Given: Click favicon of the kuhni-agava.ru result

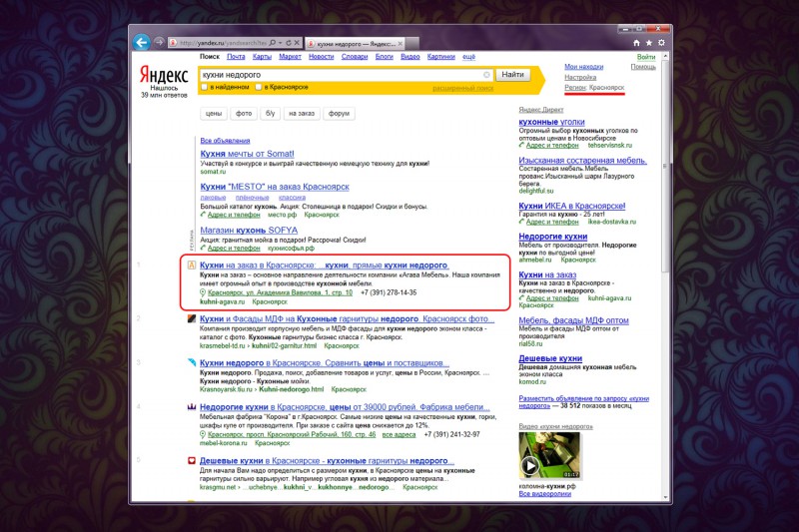Looking at the screenshot, I should tap(192, 265).
